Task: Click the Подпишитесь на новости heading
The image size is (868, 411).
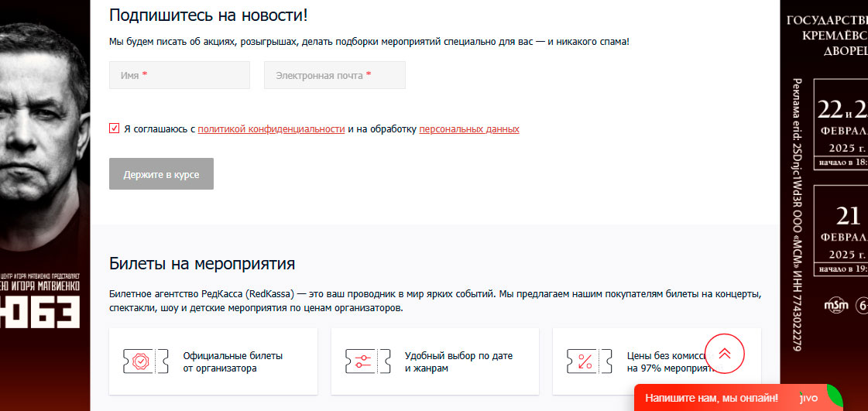Action: (x=208, y=15)
